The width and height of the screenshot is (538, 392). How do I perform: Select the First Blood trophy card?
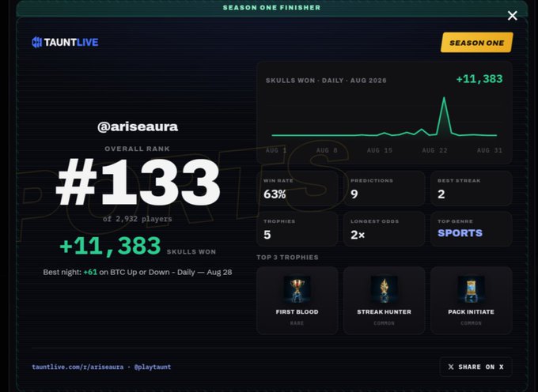coord(297,300)
